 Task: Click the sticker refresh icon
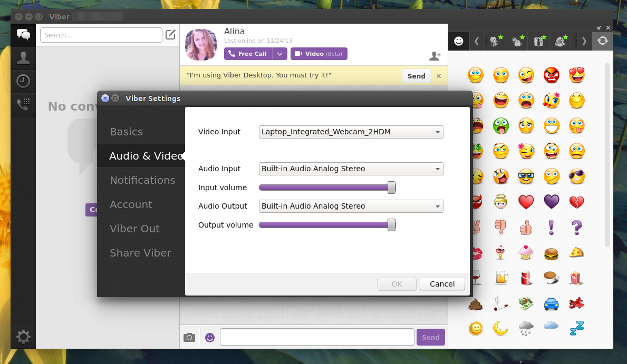click(603, 41)
